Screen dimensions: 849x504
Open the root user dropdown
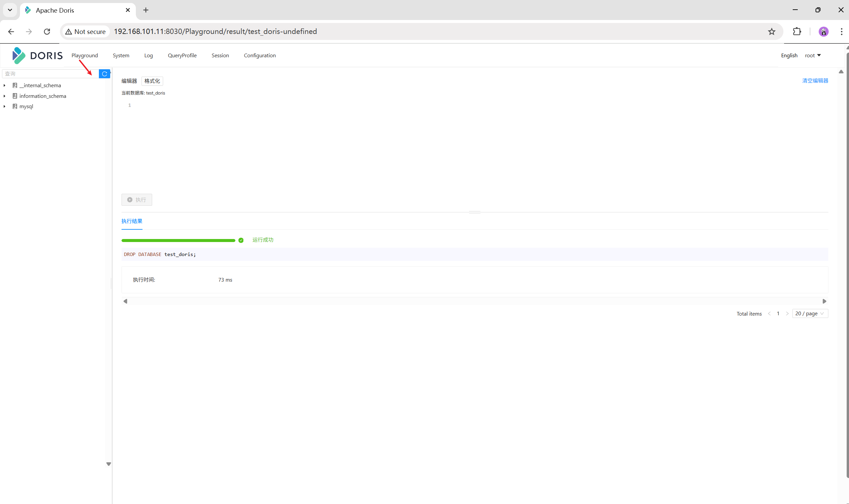(x=812, y=55)
